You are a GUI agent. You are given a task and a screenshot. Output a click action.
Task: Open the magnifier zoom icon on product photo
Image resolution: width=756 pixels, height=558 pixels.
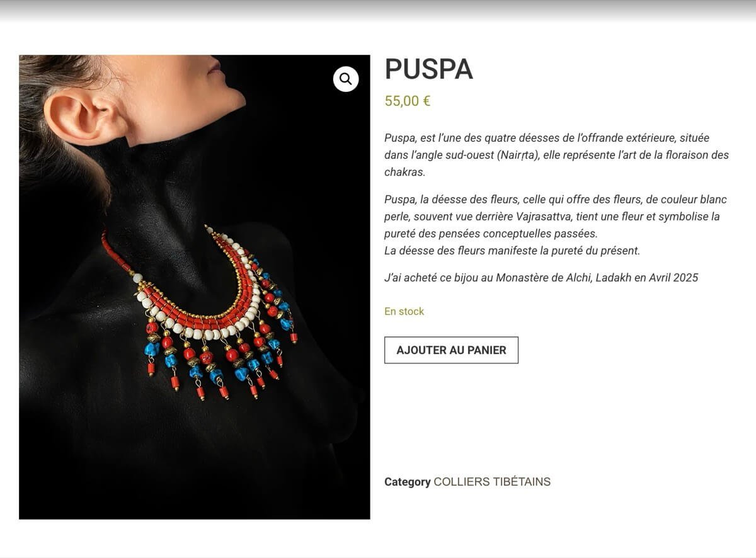pyautogui.click(x=346, y=79)
